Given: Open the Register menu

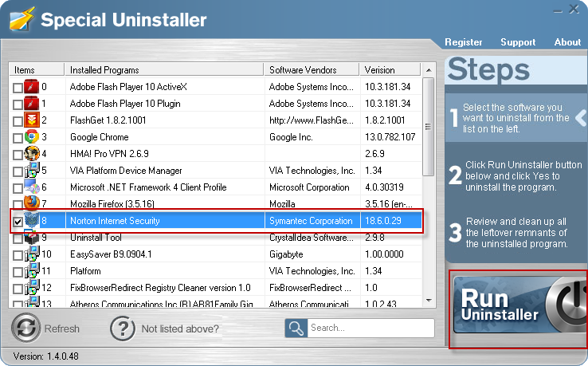Looking at the screenshot, I should coord(463,42).
